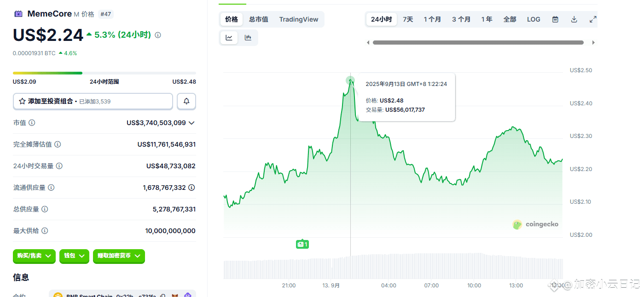Select the 7天 time range
This screenshot has width=644, height=297.
click(x=408, y=19)
